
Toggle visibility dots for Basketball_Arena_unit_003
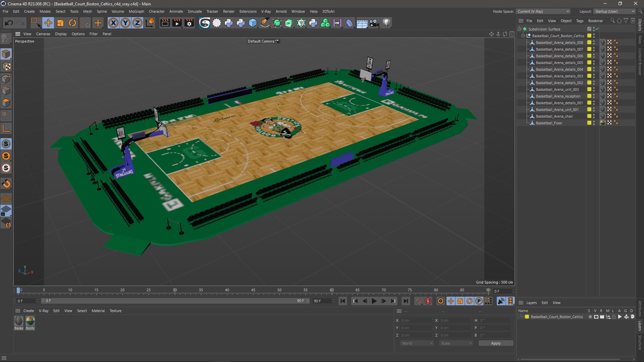click(594, 89)
